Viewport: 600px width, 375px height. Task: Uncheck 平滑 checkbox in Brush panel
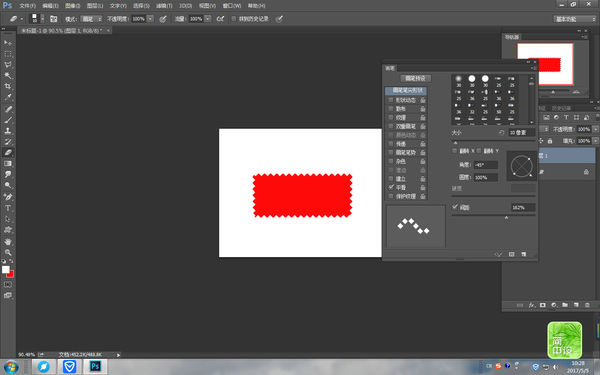click(391, 188)
